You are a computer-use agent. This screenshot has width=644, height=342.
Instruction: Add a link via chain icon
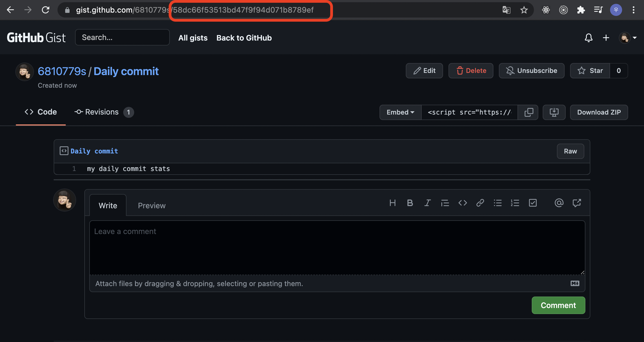480,203
